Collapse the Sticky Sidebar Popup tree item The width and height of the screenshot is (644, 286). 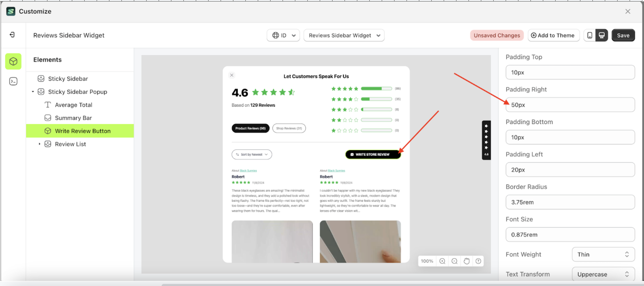pyautogui.click(x=33, y=92)
